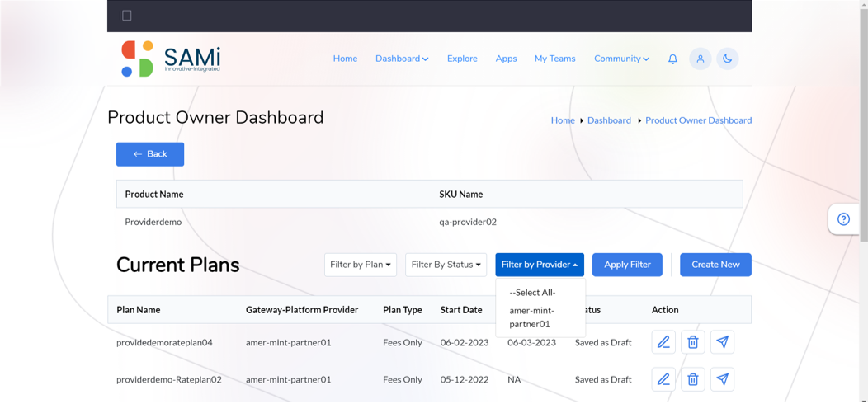Click the 05-12-2022 start date cell
Screen dimensions: 868x404
(x=465, y=379)
